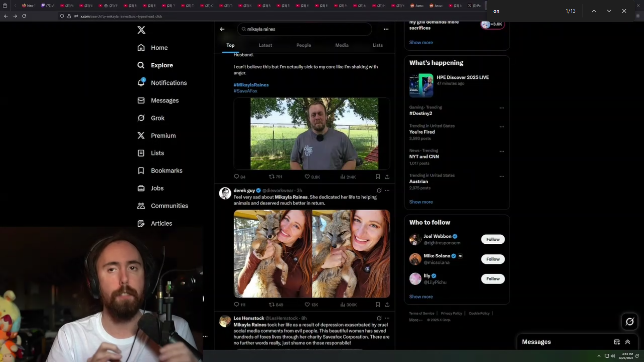Open Notifications in the sidebar
Viewport: 644px width, 362px height.
162,83
